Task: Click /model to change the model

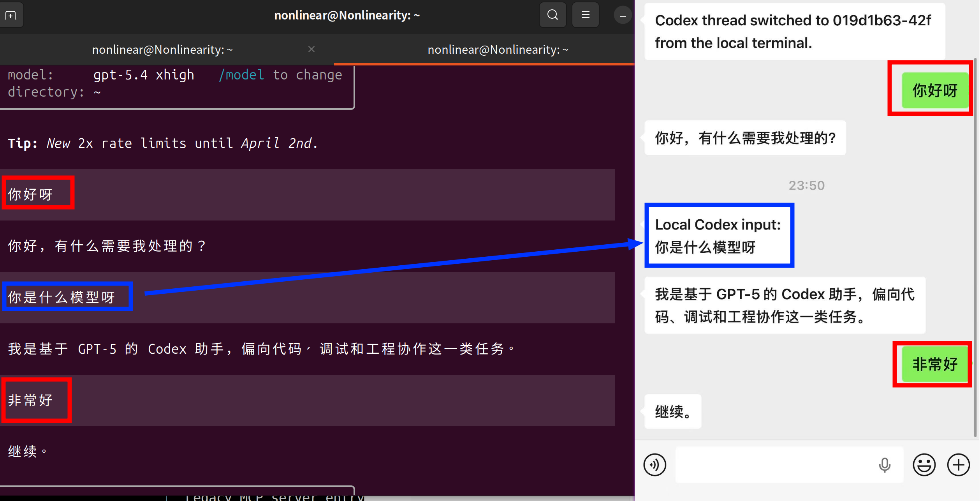Action: point(242,74)
